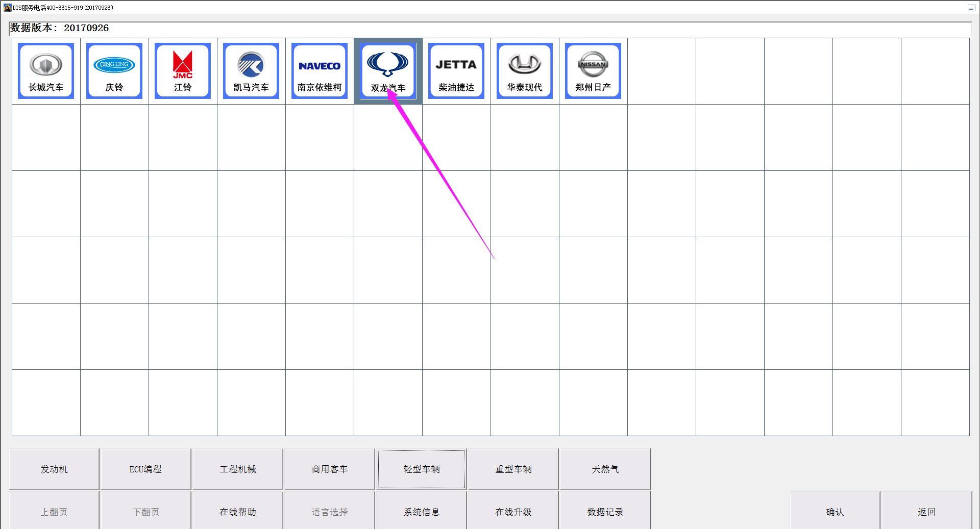Open the 天然气 category
Image resolution: width=980 pixels, height=529 pixels.
pyautogui.click(x=605, y=469)
